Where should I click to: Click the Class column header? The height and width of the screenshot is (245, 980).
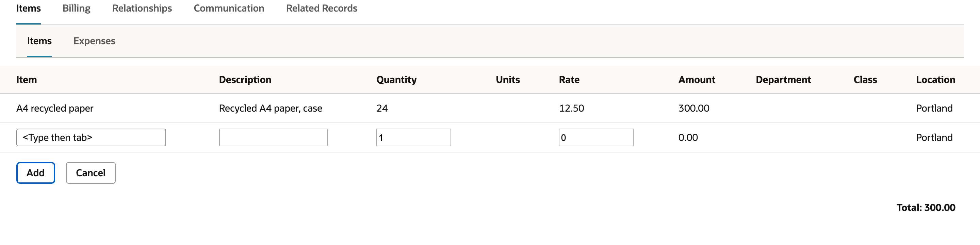click(865, 80)
